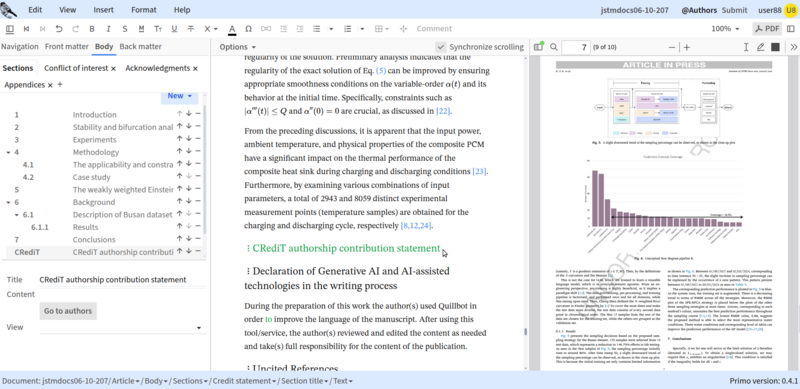Open the Options dropdown

point(237,47)
